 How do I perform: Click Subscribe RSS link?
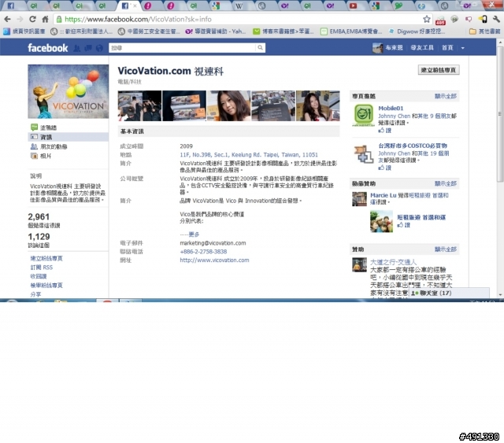[42, 268]
